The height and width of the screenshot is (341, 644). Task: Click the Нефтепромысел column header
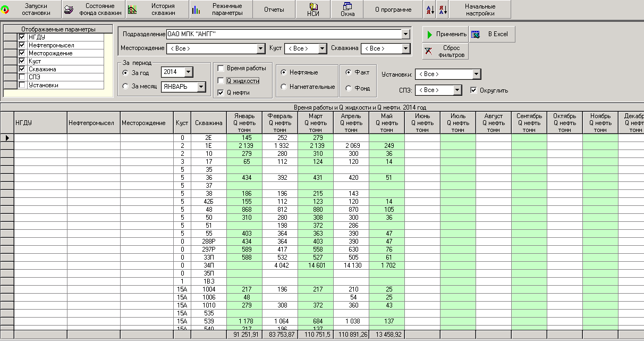point(94,123)
